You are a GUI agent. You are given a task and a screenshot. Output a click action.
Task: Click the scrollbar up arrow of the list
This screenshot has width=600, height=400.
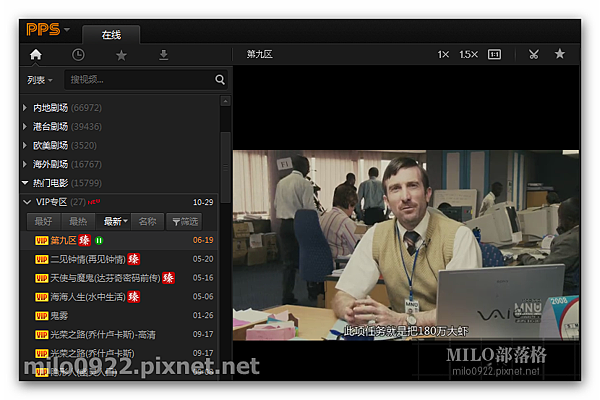pyautogui.click(x=225, y=101)
